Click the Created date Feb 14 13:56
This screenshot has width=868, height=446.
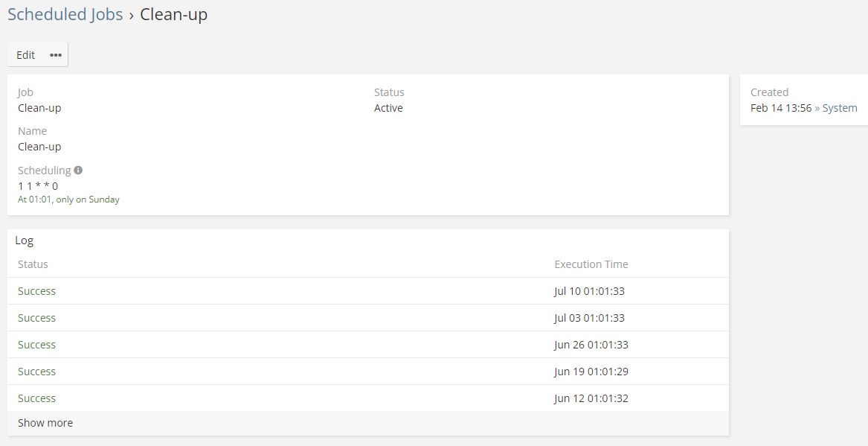click(780, 108)
